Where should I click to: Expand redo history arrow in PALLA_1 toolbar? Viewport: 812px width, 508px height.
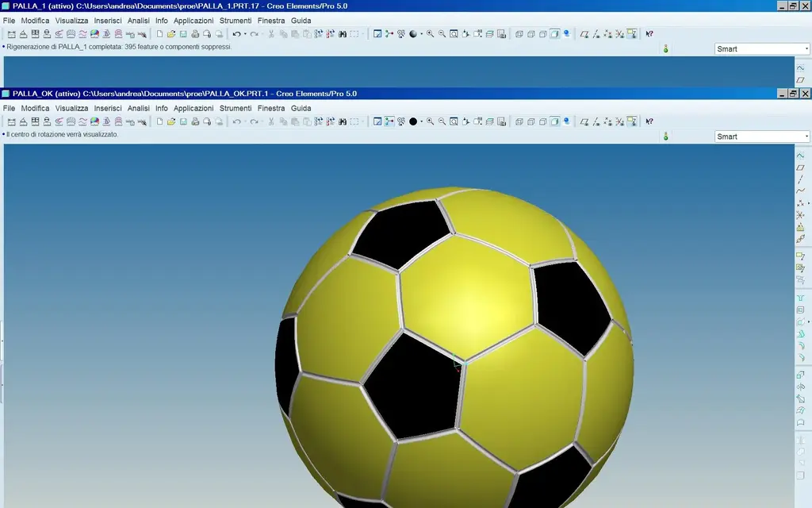(x=262, y=33)
